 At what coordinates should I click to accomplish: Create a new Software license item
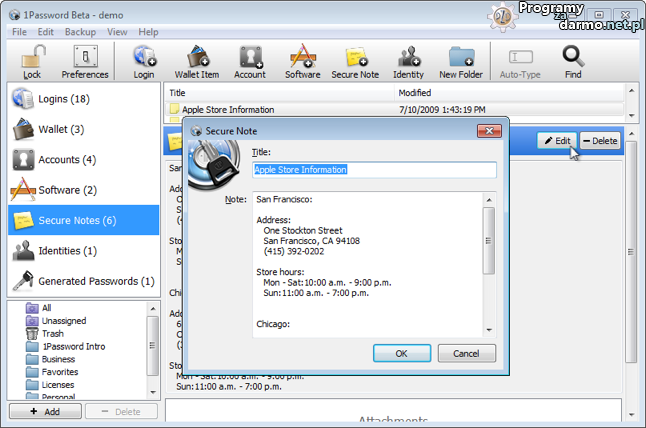coord(302,60)
